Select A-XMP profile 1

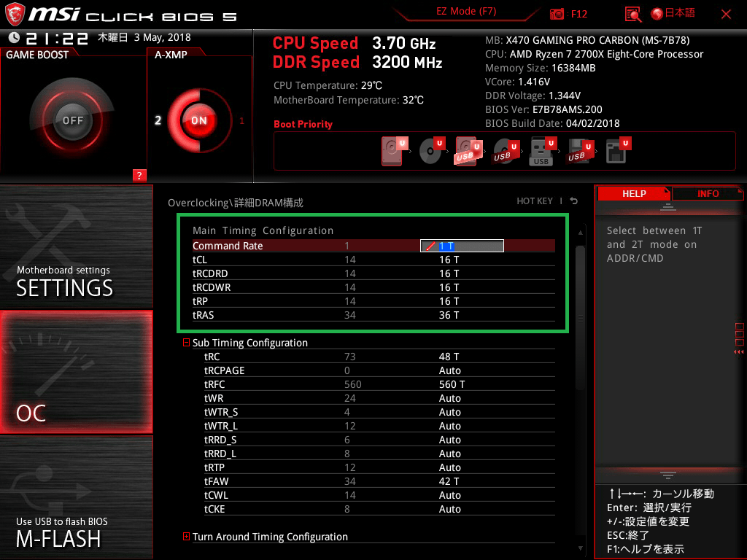(x=241, y=121)
